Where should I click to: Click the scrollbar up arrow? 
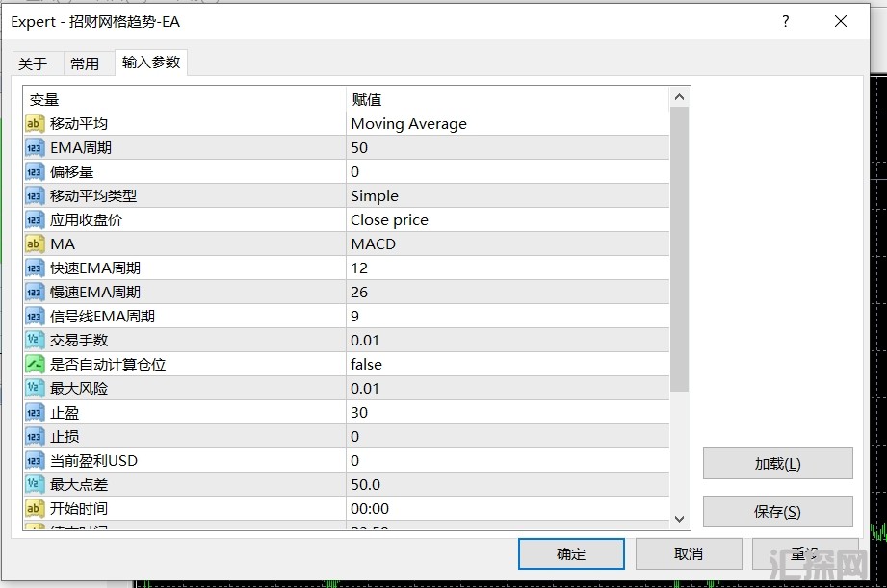tap(679, 97)
